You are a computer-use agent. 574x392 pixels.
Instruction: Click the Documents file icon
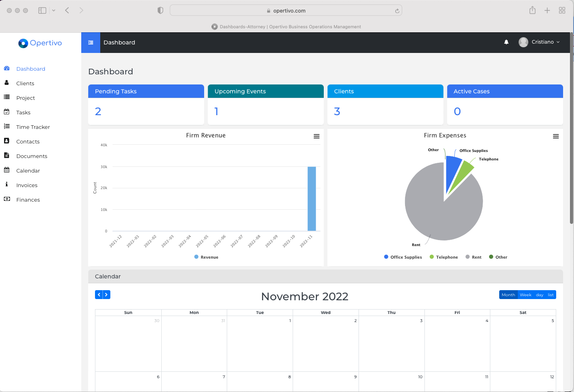click(x=6, y=155)
